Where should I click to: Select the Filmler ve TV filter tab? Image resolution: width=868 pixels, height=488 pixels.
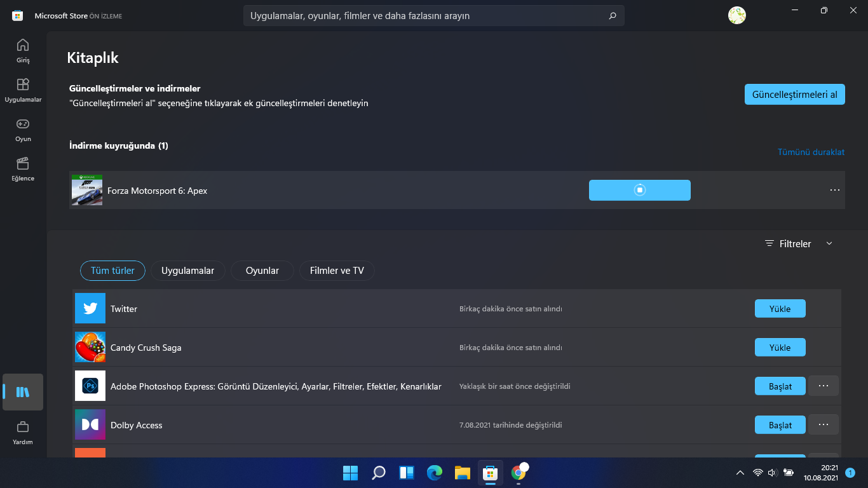click(x=337, y=271)
